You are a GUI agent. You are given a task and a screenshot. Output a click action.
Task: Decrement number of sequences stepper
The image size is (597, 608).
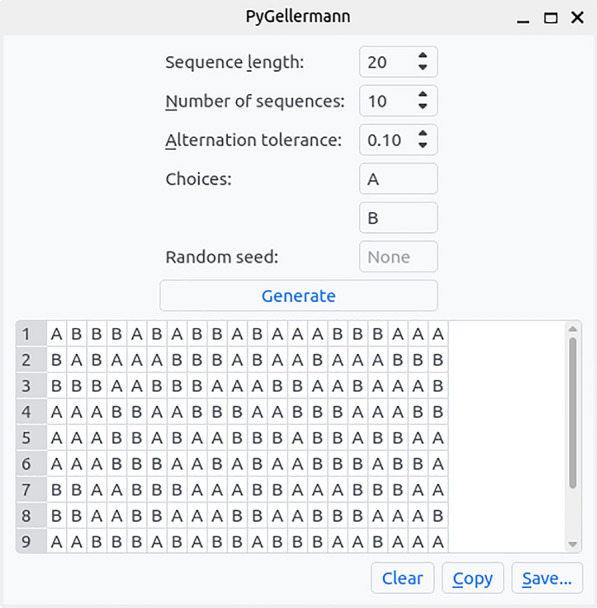tap(423, 106)
